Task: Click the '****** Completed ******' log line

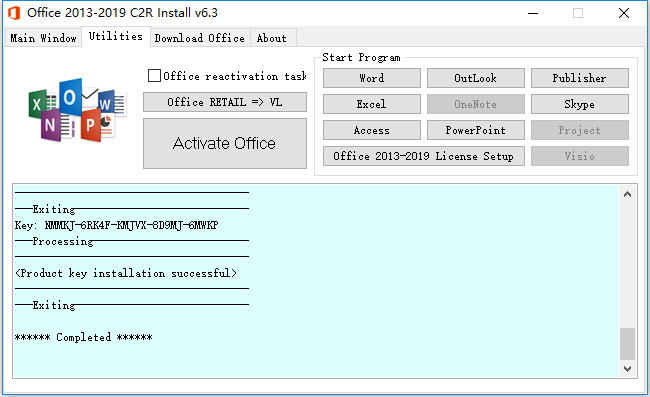Action: [x=83, y=337]
